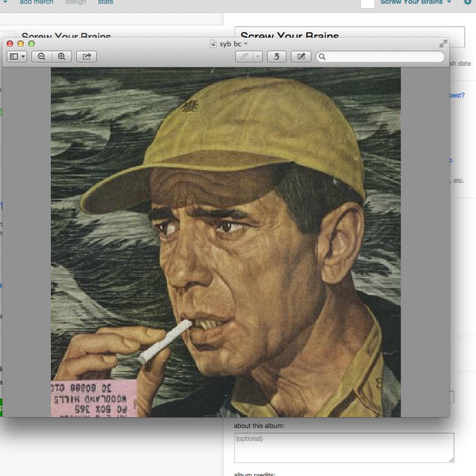Enter full screen using the arrows icon
476x476 pixels.
click(443, 44)
